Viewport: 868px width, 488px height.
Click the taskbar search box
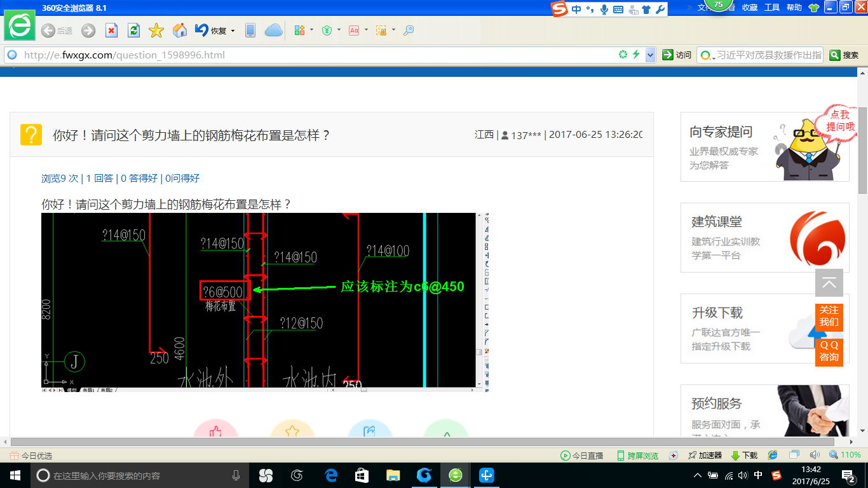click(140, 475)
